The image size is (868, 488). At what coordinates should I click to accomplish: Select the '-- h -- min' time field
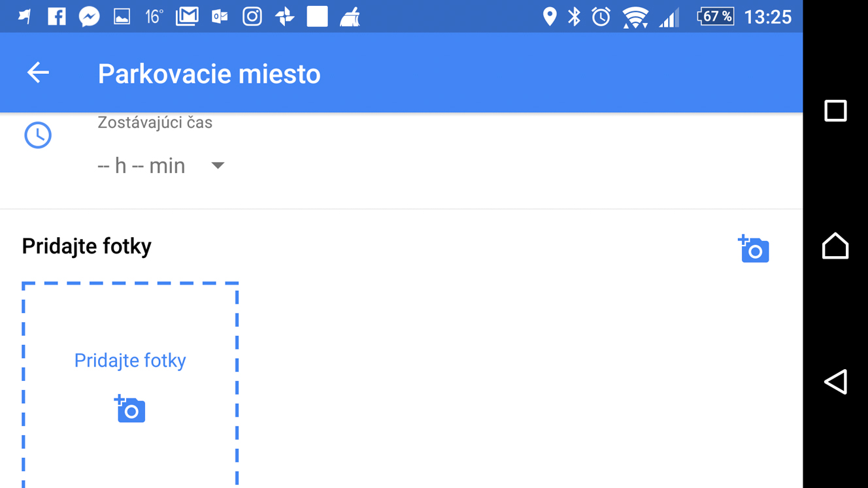coord(141,166)
